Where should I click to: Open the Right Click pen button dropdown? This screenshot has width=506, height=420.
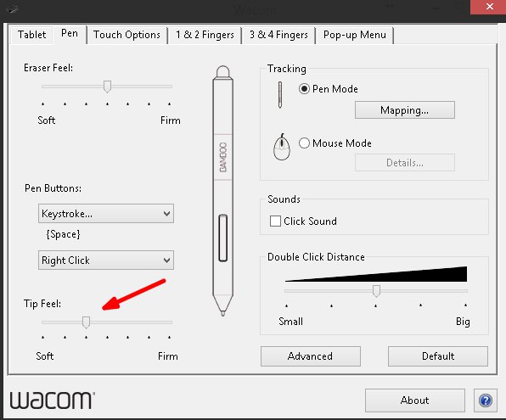[106, 260]
